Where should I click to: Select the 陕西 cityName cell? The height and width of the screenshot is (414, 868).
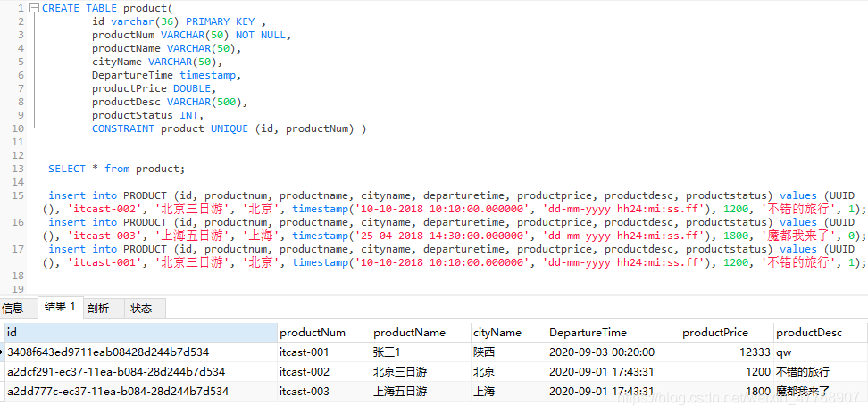click(508, 352)
